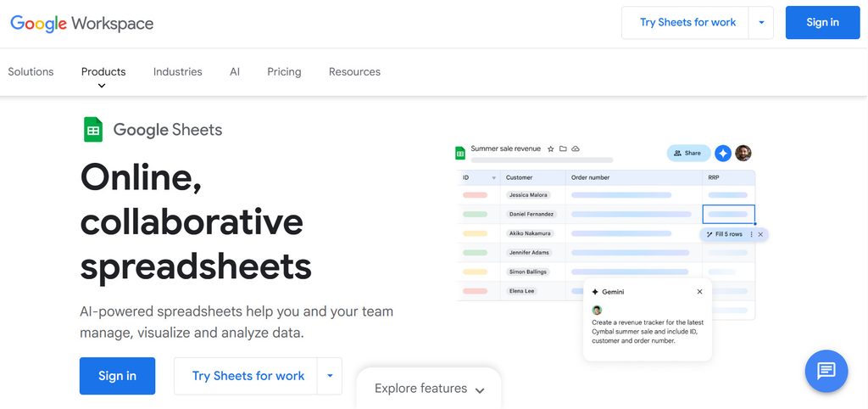Dismiss the Fill 5 rows suggestion
This screenshot has height=409, width=868.
pyautogui.click(x=760, y=234)
